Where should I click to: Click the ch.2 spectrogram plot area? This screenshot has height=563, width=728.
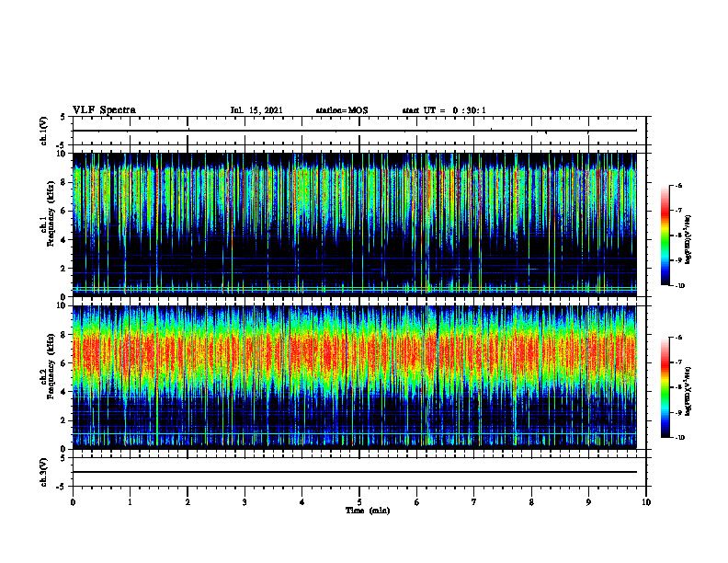click(x=355, y=377)
